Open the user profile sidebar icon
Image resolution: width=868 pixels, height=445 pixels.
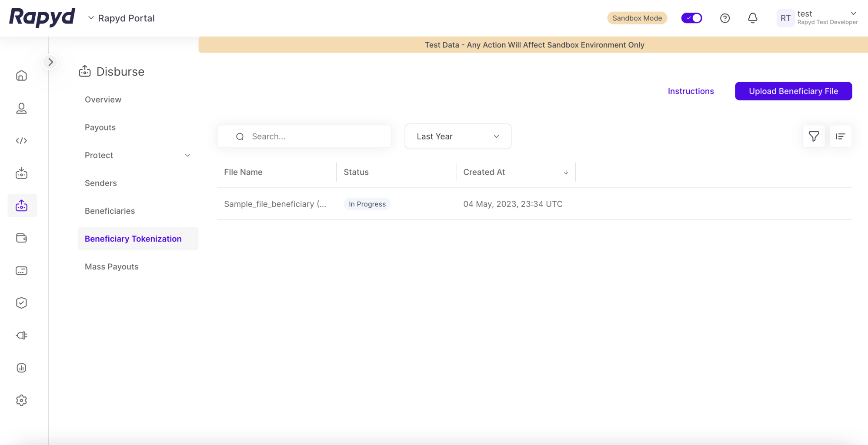[x=21, y=108]
